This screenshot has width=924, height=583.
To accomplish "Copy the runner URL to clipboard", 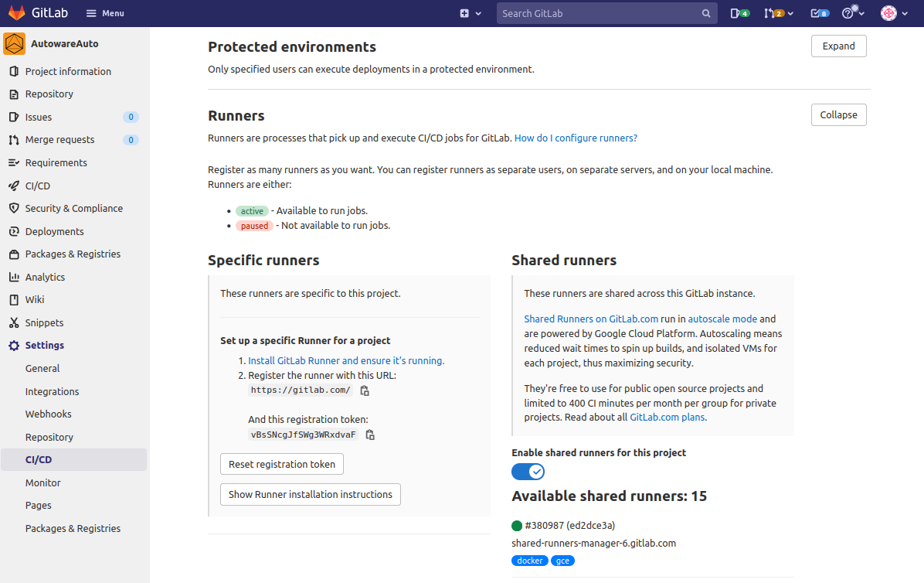I will [365, 391].
